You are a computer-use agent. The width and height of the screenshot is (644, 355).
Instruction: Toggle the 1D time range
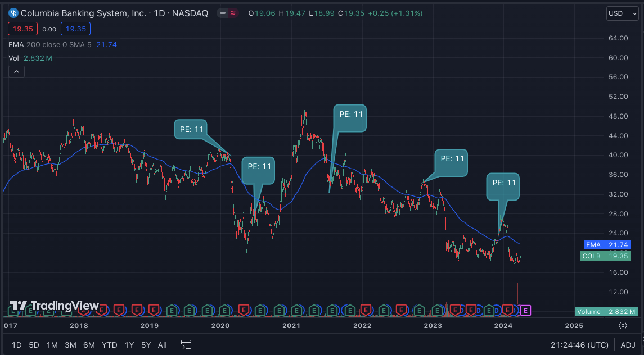click(16, 345)
